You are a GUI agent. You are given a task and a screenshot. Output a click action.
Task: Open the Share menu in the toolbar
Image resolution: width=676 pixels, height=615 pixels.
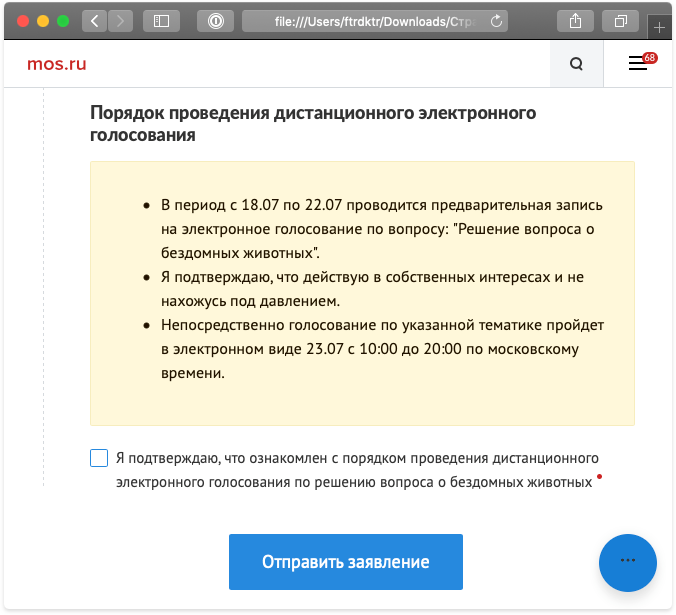(x=576, y=20)
